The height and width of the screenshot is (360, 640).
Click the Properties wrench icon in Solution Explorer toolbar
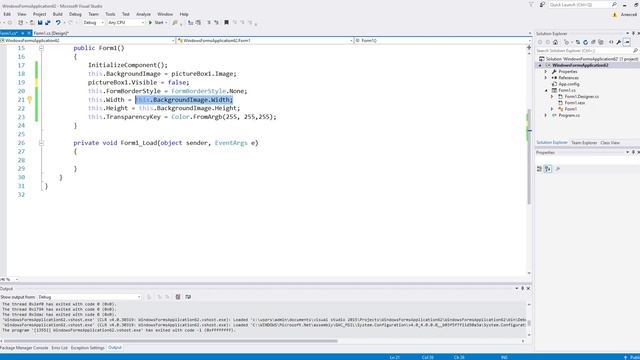pyautogui.click(x=619, y=42)
